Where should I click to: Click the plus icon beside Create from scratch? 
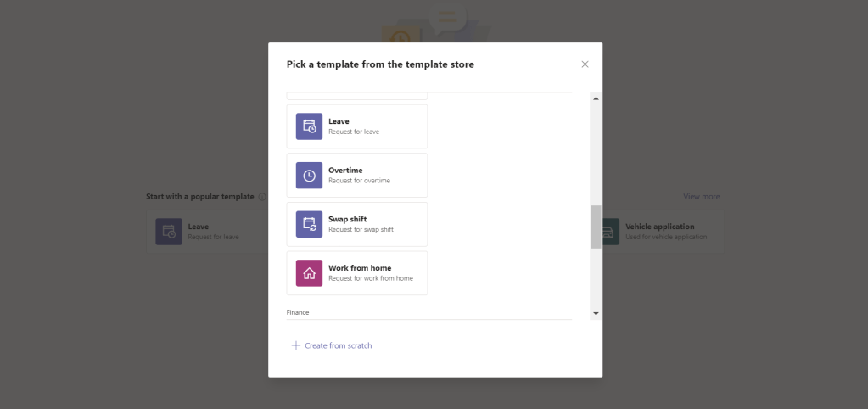click(x=296, y=345)
